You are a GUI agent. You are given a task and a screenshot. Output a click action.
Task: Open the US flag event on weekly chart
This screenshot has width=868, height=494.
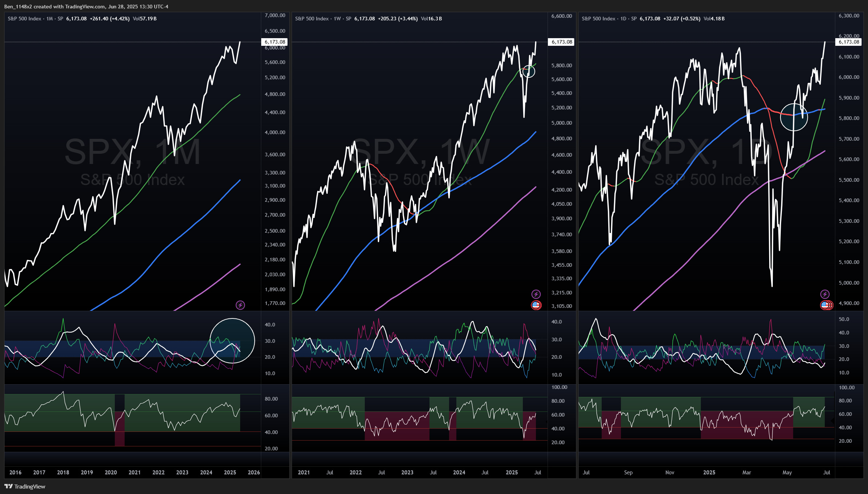click(536, 305)
